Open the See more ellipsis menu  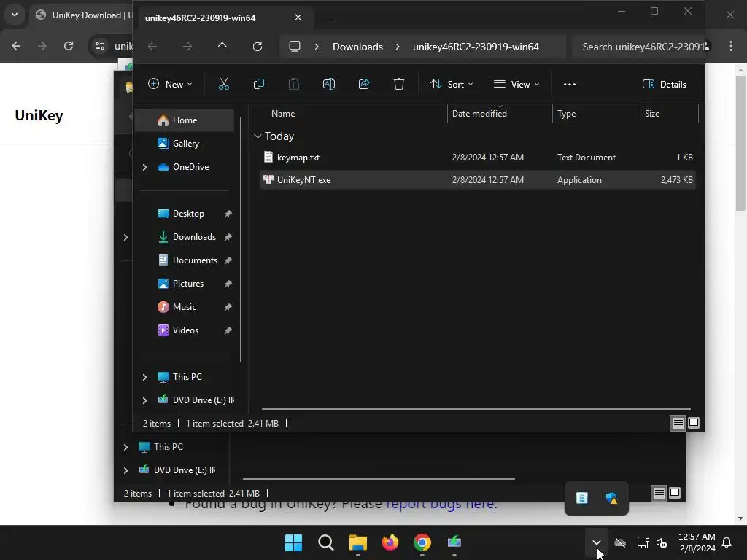pos(569,85)
